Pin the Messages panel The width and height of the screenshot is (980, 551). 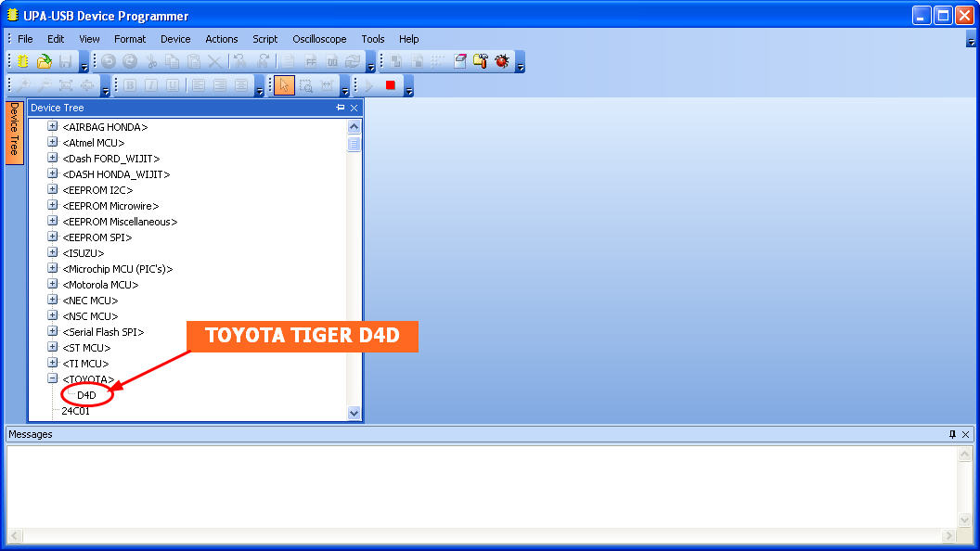coord(952,434)
